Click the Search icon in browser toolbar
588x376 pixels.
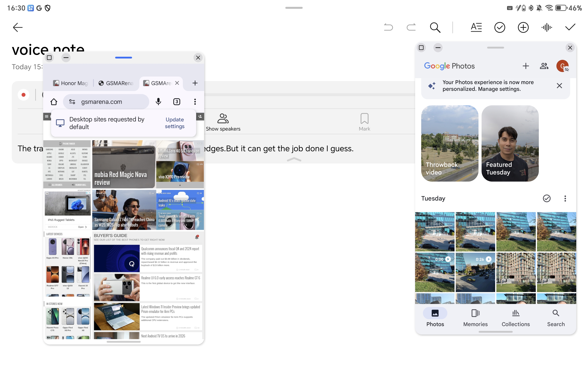(x=436, y=27)
